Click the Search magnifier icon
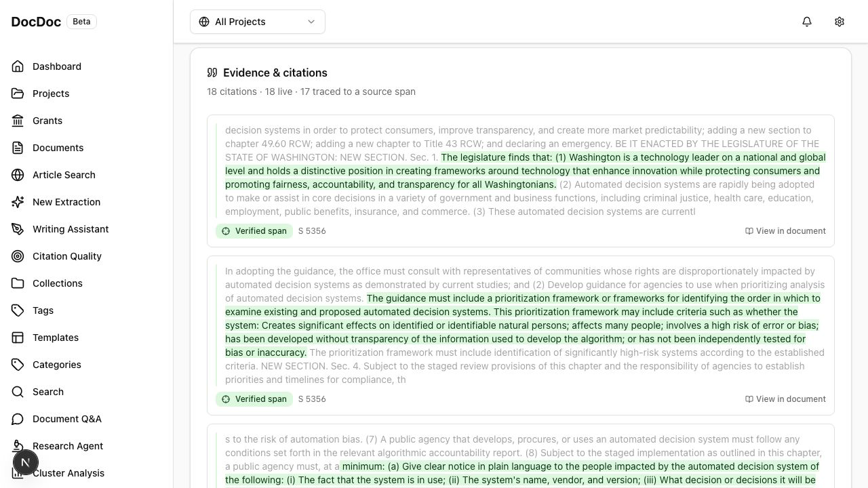The width and height of the screenshot is (868, 488). pos(18,392)
